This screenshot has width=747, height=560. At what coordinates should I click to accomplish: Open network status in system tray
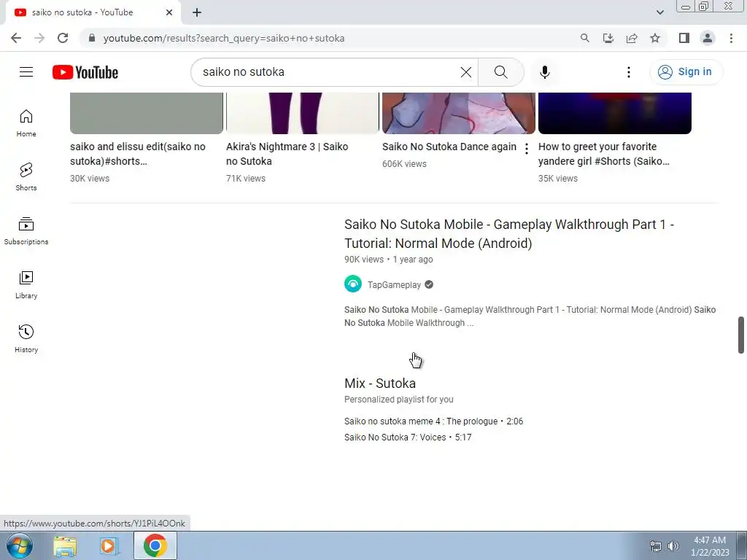coord(656,546)
